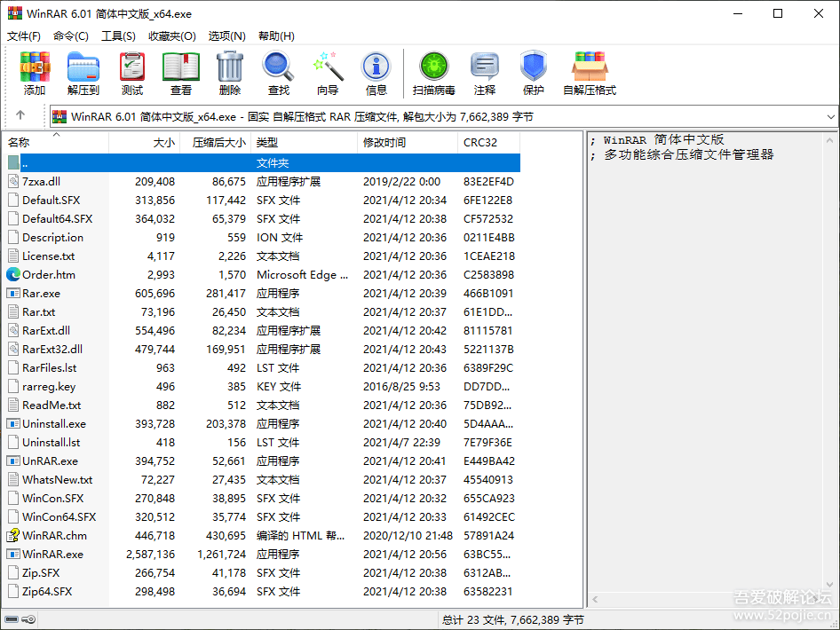Click the 保护 (Protect) shield icon

[x=534, y=67]
